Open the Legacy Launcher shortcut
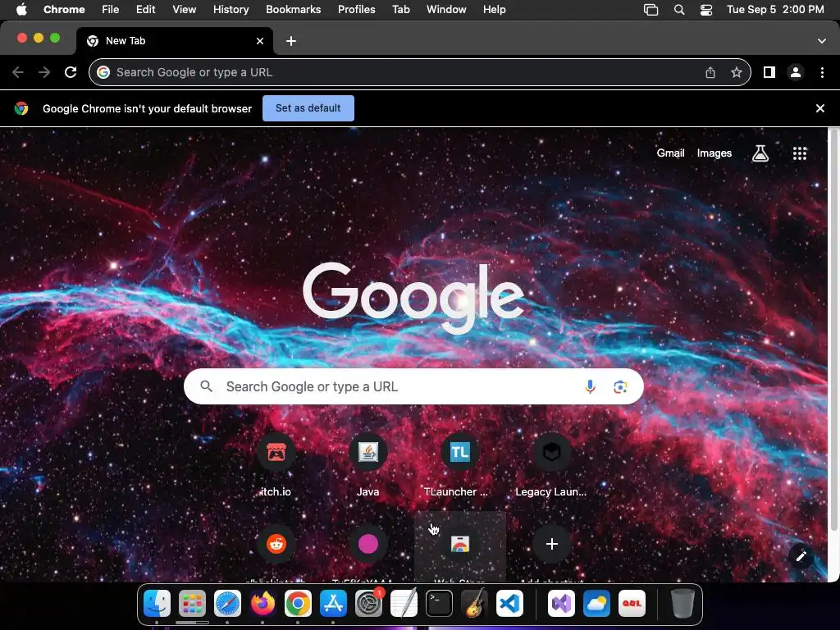Screen dimensions: 840x630 (x=552, y=466)
